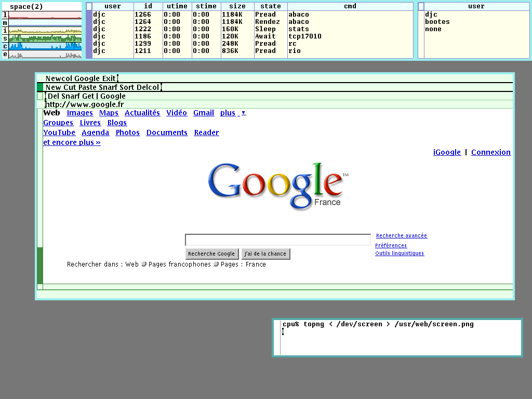The width and height of the screenshot is (532, 399).
Task: Open the iGoogle link
Action: pos(447,152)
